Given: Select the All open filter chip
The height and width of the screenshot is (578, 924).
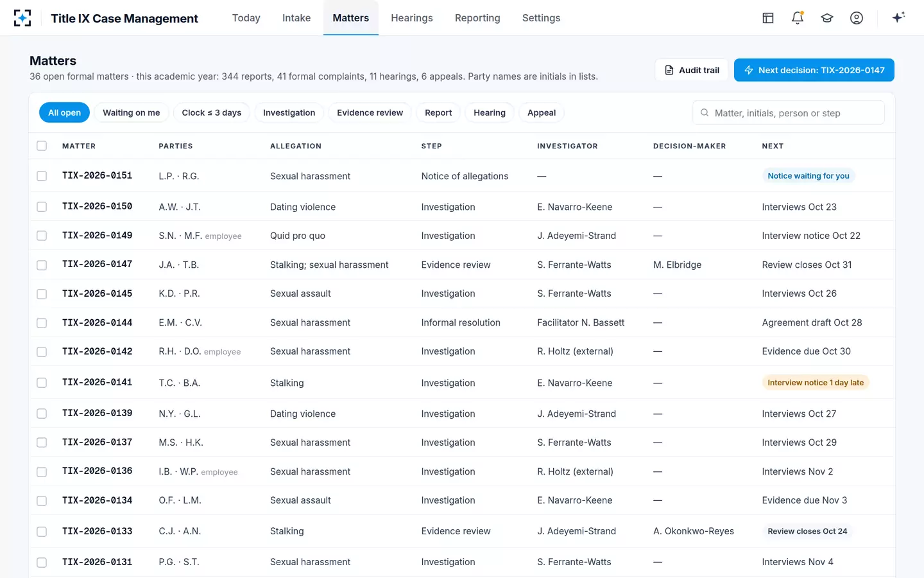Looking at the screenshot, I should click(x=65, y=112).
